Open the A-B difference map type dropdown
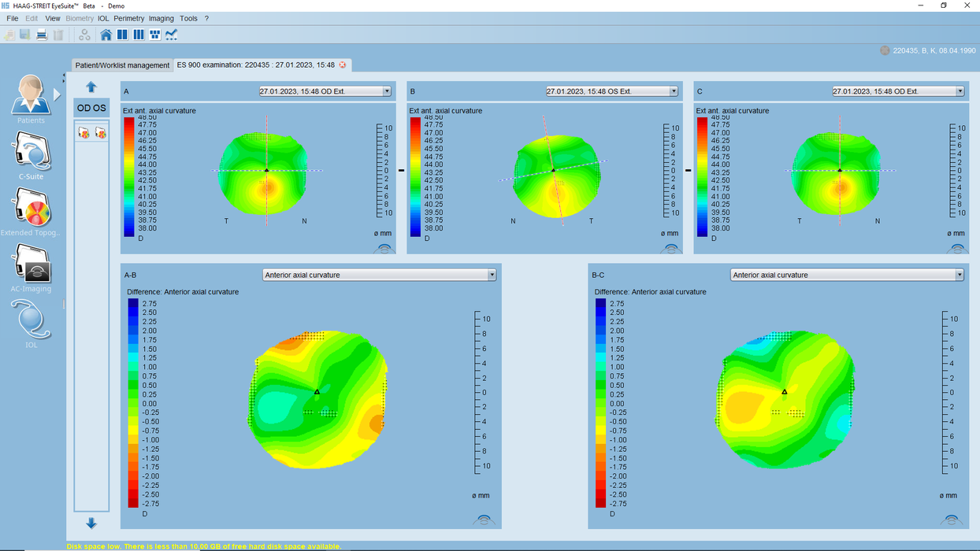Screen dimensions: 980x551 [x=492, y=274]
